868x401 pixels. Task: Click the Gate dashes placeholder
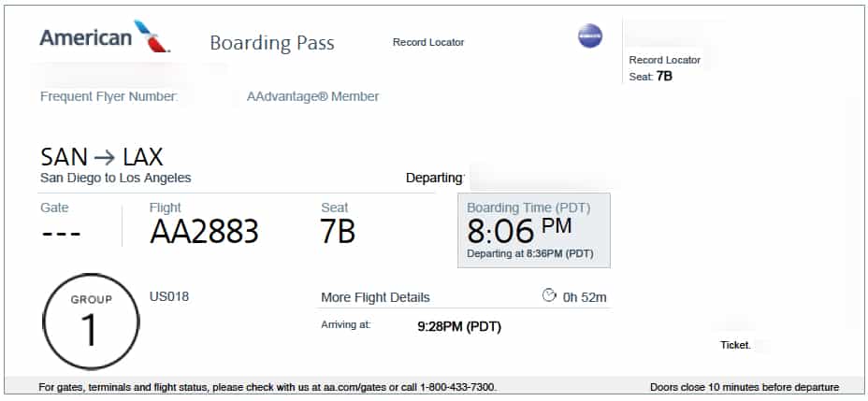[x=62, y=234]
